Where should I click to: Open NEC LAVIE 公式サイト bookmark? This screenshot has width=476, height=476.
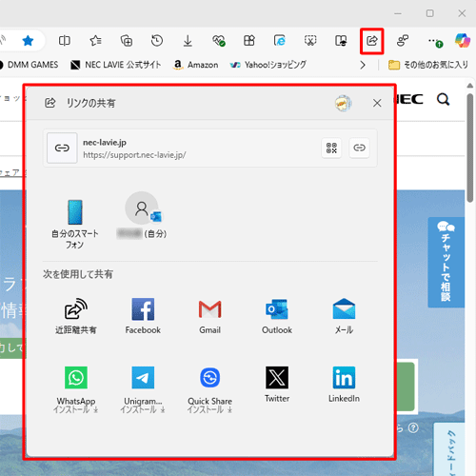click(x=116, y=65)
